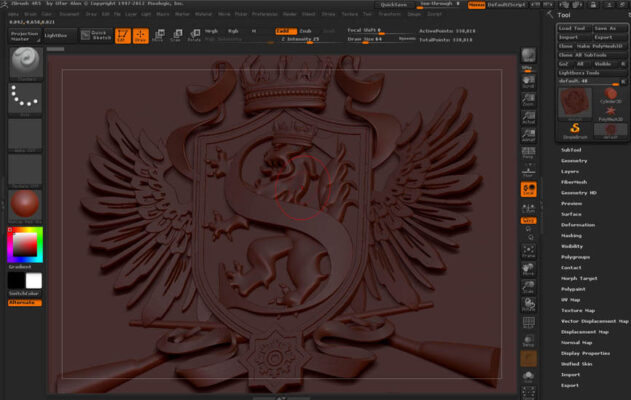The width and height of the screenshot is (631, 400).
Task: Click the large current tool thumbnail
Action: 575,104
